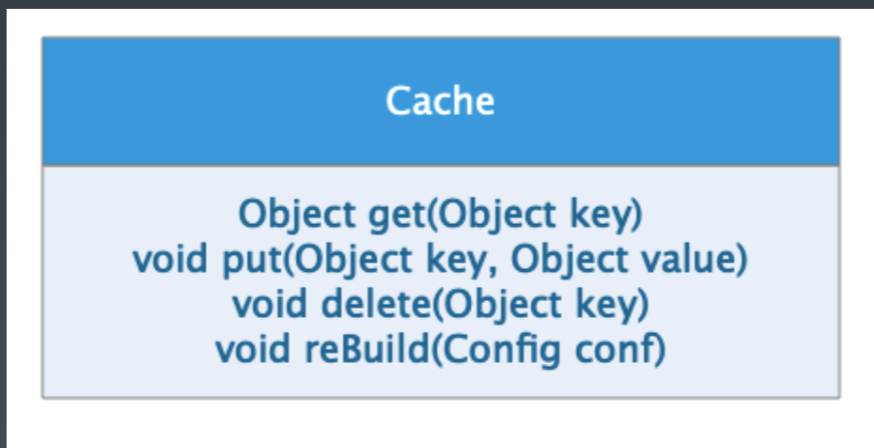Viewport: 874px width, 448px height.
Task: Click the Object get(Object key) method line
Action: coord(440,214)
